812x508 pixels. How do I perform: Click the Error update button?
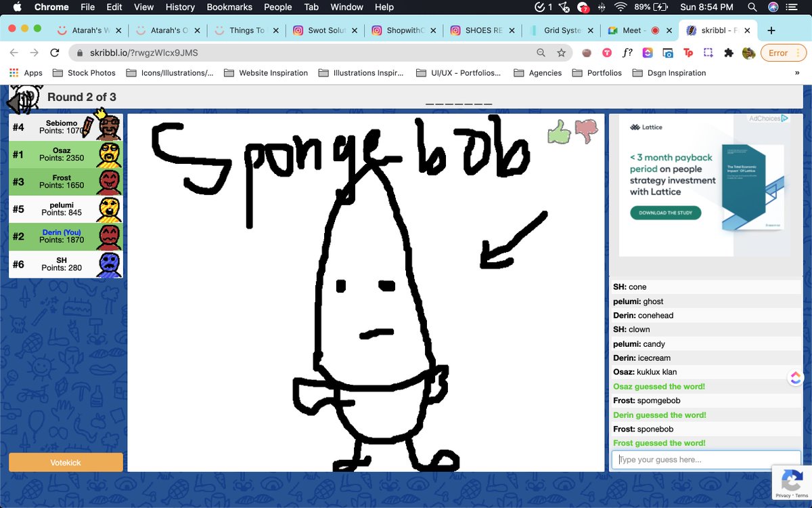click(784, 53)
